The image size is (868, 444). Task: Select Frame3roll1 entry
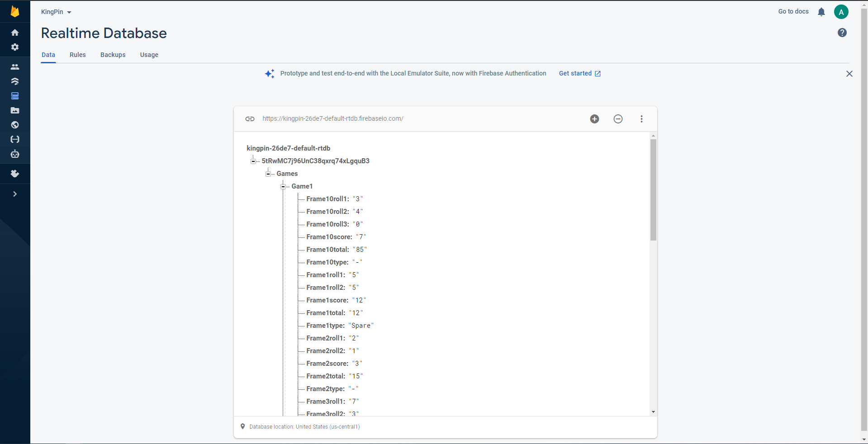pyautogui.click(x=332, y=401)
